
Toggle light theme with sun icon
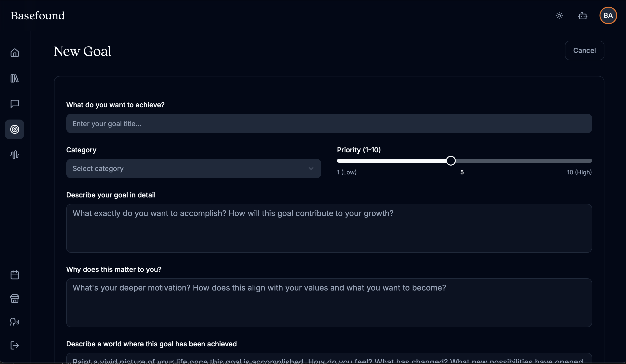(x=559, y=16)
